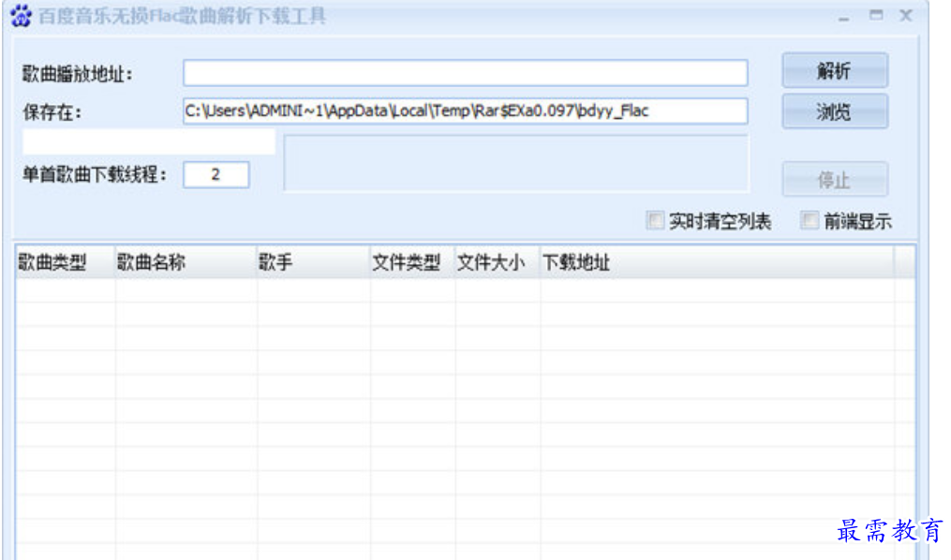This screenshot has width=951, height=560.
Task: Click the empty status box beside thread count
Action: (517, 163)
